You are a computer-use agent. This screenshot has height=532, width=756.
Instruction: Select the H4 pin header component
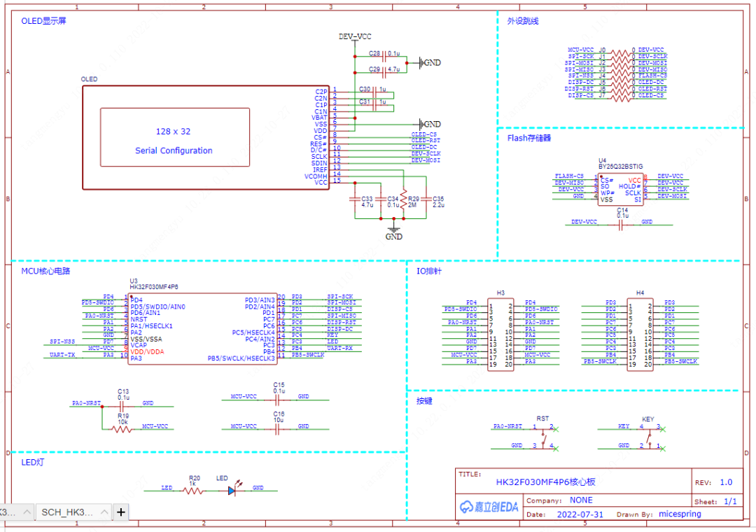(640, 333)
